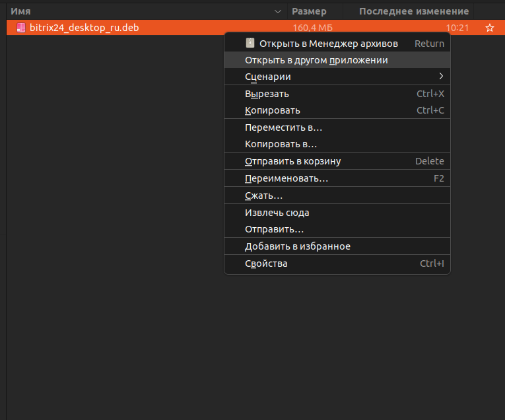Select Добавить в избранное
505x420 pixels.
[337, 246]
